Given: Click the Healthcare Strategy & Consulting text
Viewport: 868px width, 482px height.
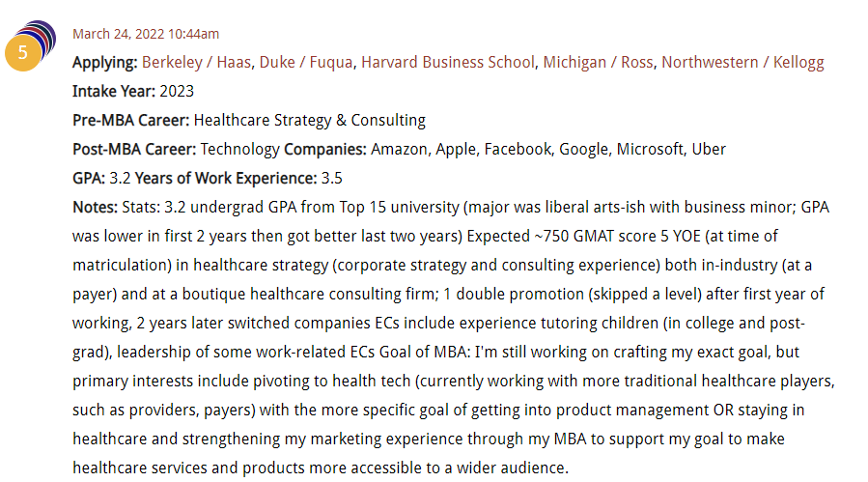Looking at the screenshot, I should [309, 121].
